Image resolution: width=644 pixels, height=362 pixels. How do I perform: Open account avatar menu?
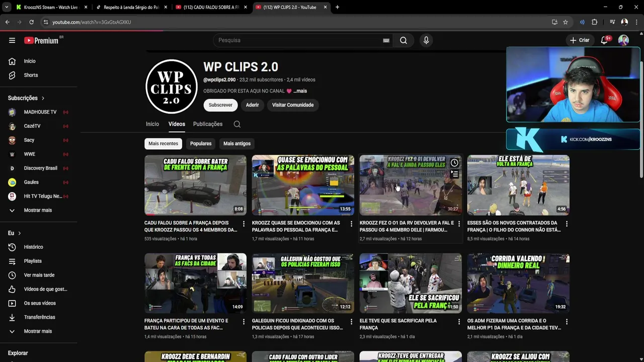[x=623, y=40]
